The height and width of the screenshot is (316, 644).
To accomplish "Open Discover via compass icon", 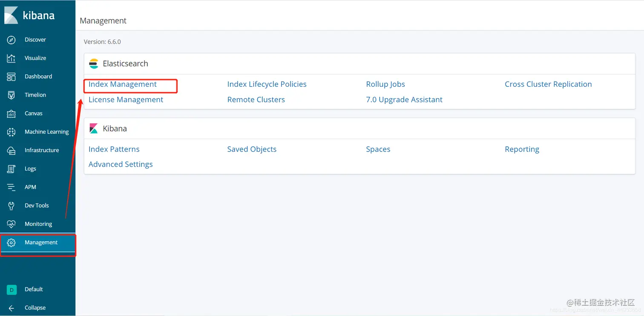I will click(x=11, y=40).
